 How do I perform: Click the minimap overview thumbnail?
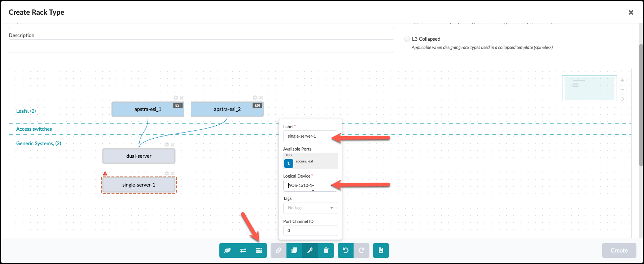(x=589, y=88)
